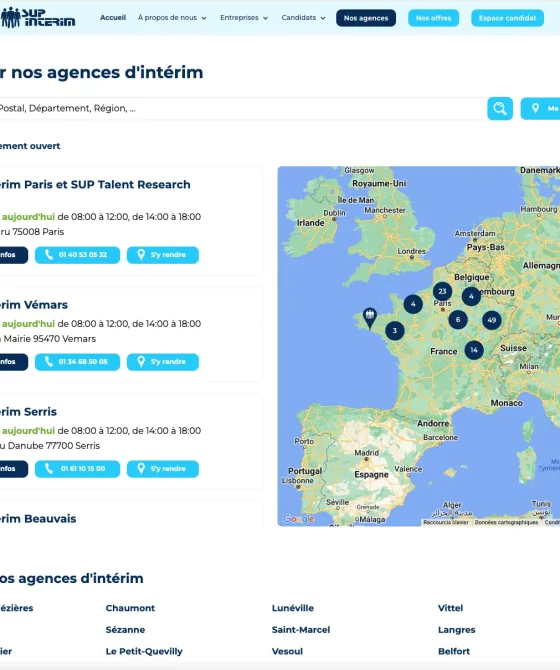The width and height of the screenshot is (560, 670).
Task: Click the geolocation pin button beside search
Action: click(540, 109)
